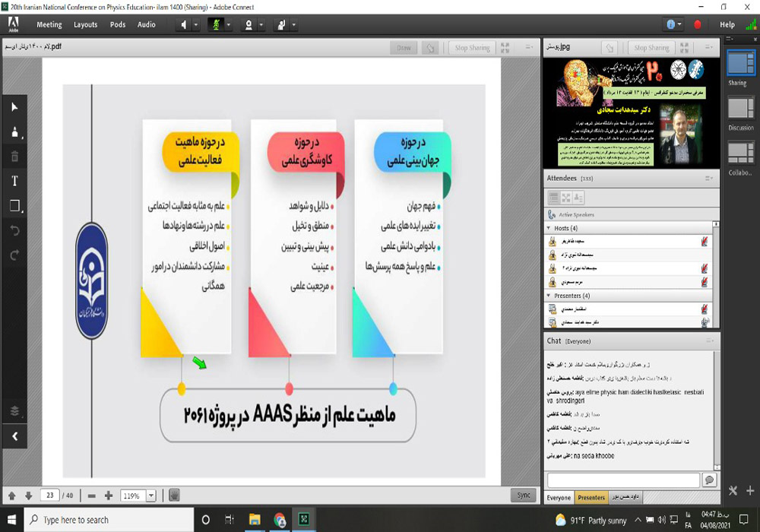Click the raise hand status icon

click(x=280, y=24)
